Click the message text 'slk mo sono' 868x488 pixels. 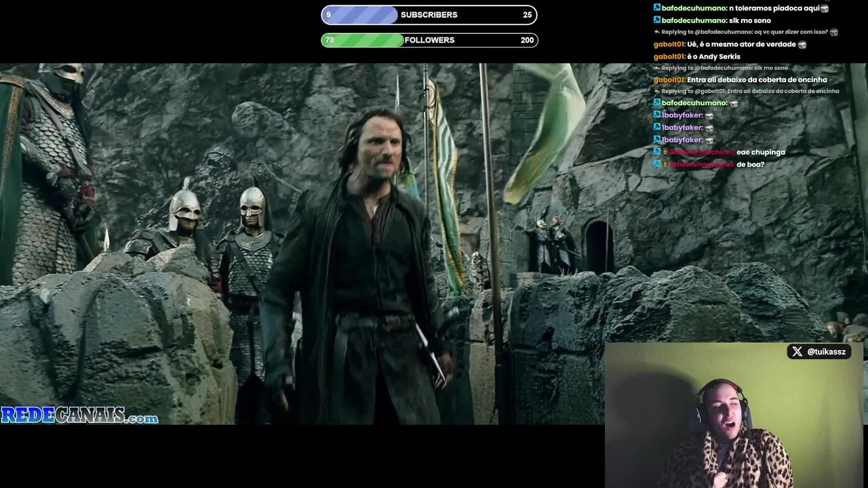750,21
